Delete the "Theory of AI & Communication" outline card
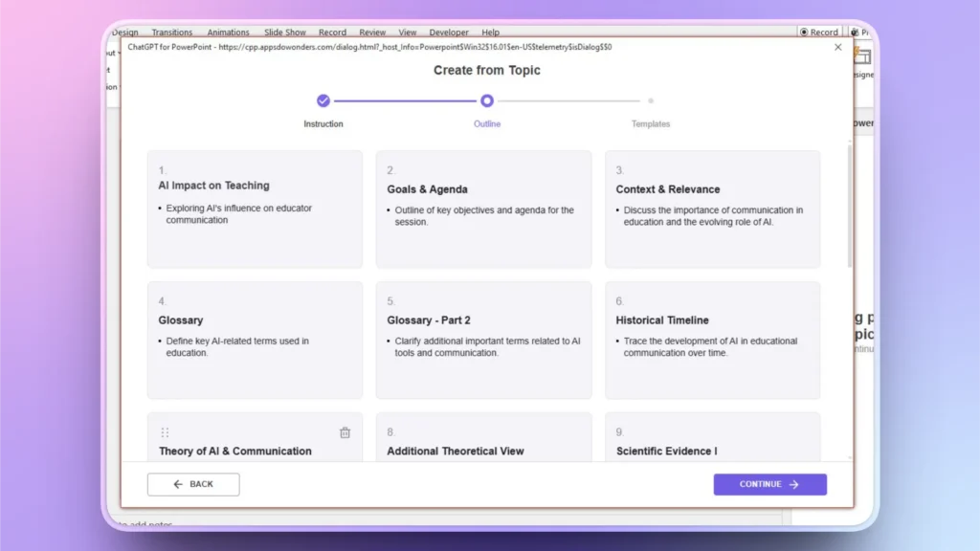 point(346,432)
